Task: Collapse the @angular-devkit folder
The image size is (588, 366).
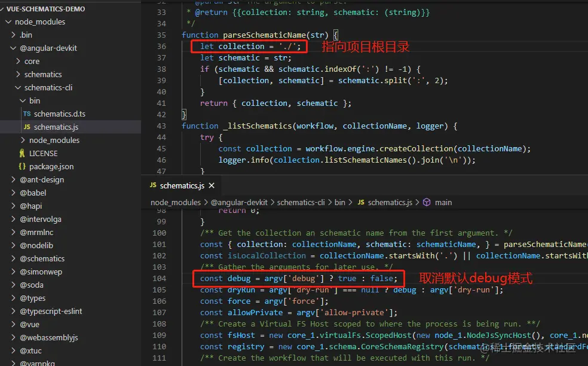Action: click(x=13, y=48)
